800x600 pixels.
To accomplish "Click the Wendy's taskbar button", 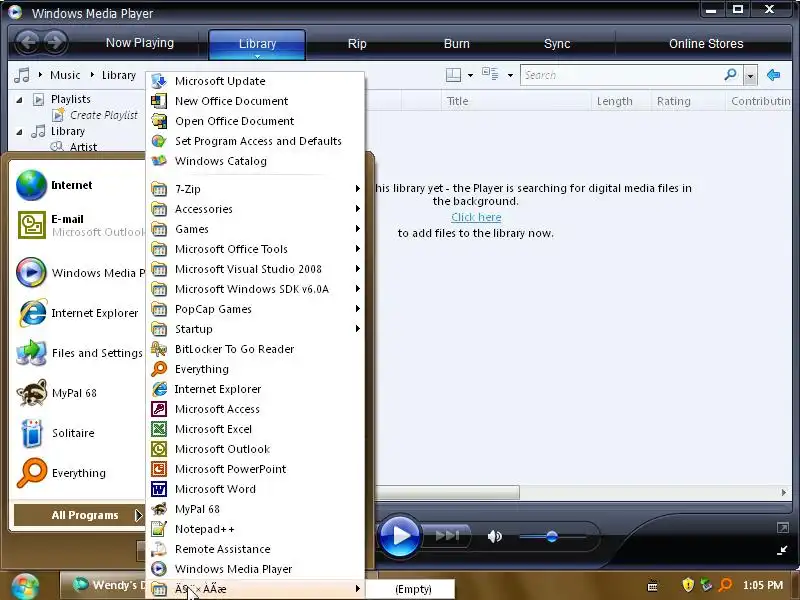I will (x=103, y=585).
